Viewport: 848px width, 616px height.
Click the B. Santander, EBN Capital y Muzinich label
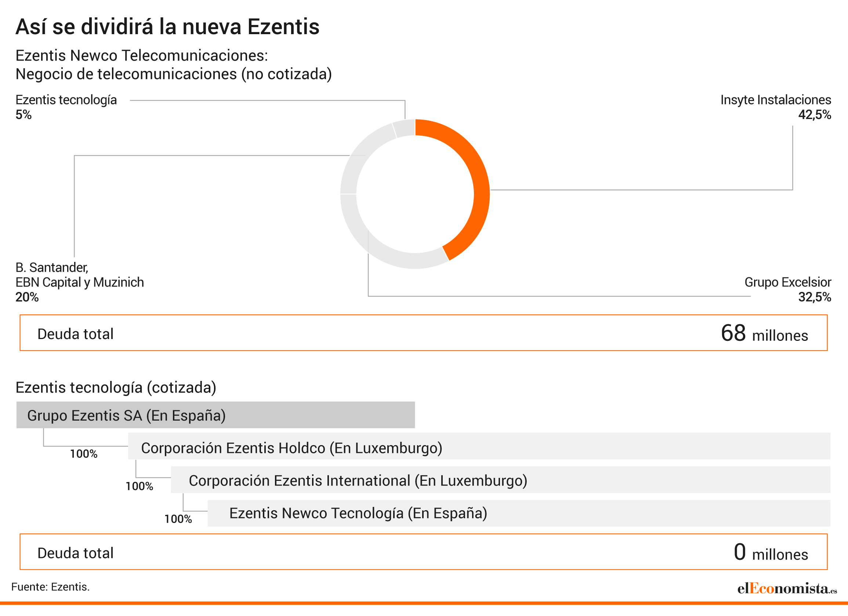click(x=80, y=282)
